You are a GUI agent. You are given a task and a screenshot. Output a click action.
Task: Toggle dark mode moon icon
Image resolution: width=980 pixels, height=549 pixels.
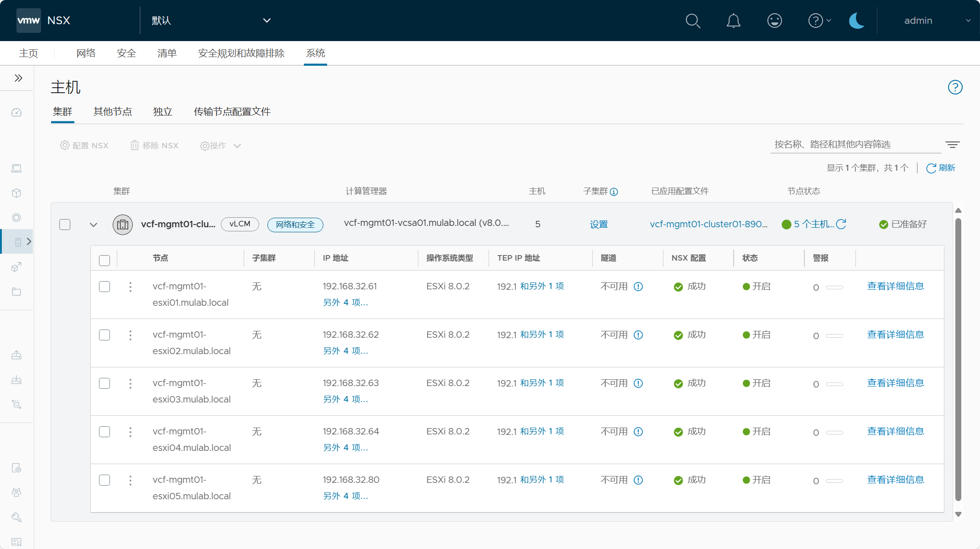click(x=856, y=21)
